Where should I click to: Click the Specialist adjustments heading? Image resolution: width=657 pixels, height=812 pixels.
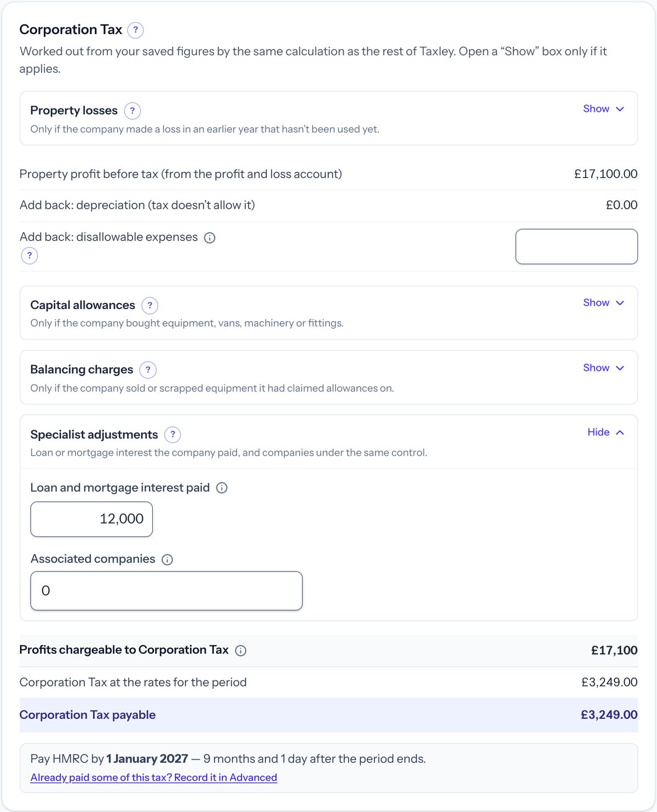pos(94,434)
